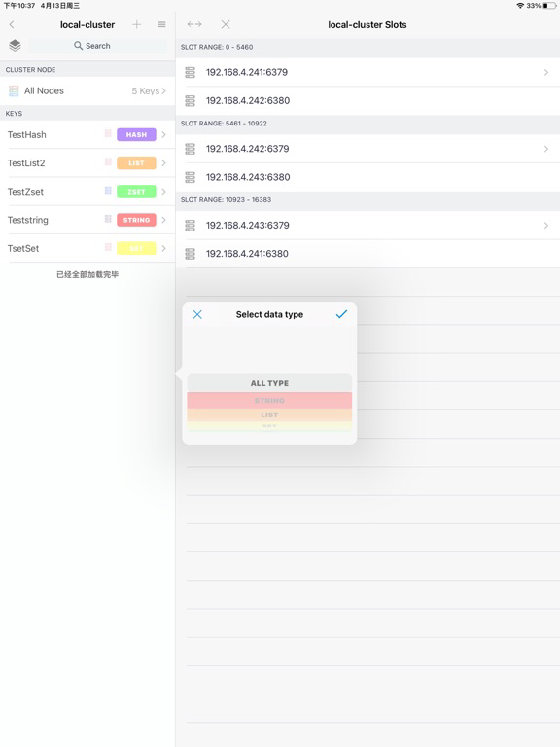Viewport: 560px width, 747px height.
Task: Open the Teststring key
Action: point(87,220)
